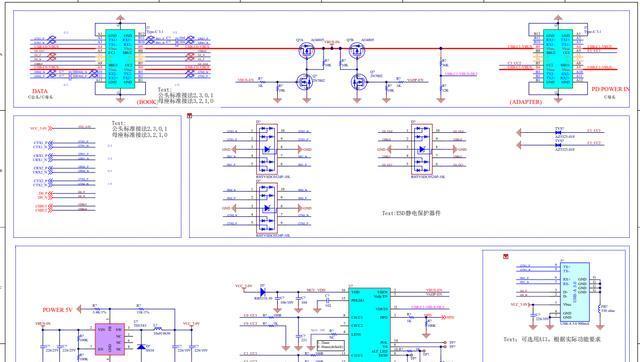Select the Text: ESD静电保护器件 annotation
The width and height of the screenshot is (640, 362).
(411, 213)
